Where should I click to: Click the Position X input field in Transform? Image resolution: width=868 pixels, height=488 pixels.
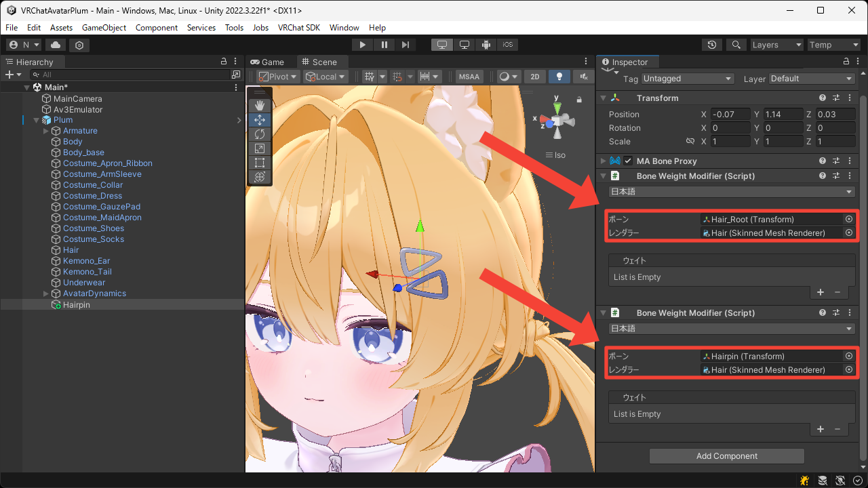coord(730,114)
